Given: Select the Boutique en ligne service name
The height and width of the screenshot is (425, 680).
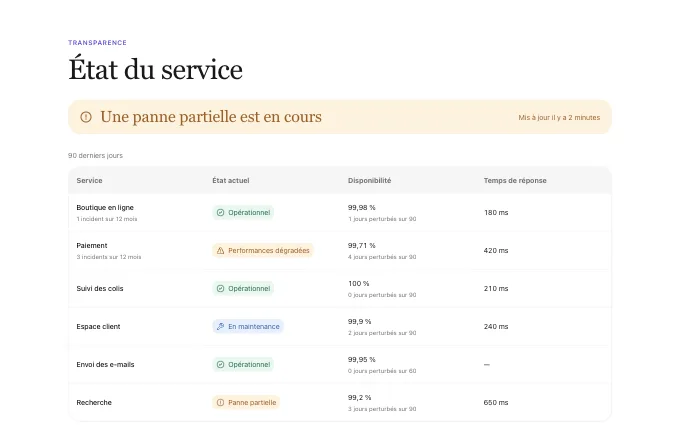Looking at the screenshot, I should pyautogui.click(x=105, y=207).
